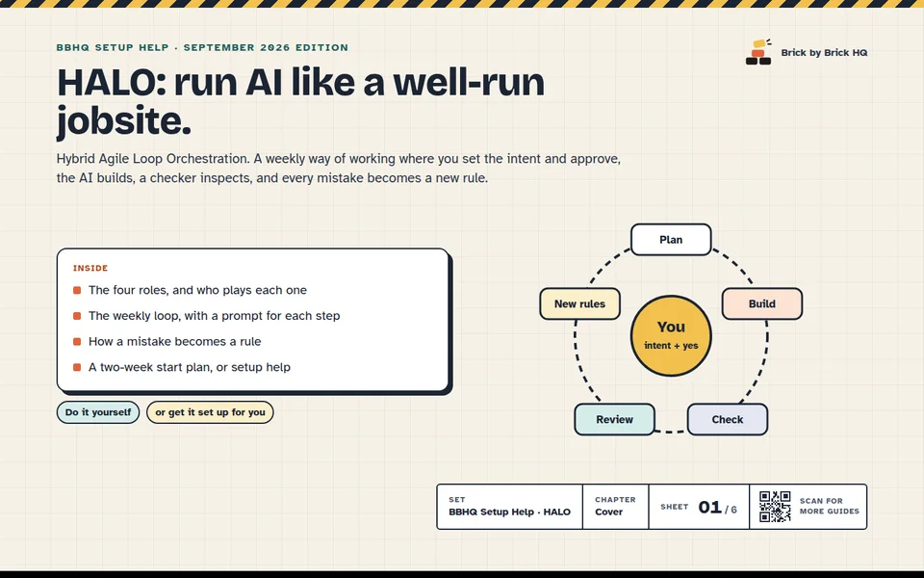Viewport: 924px width, 578px height.
Task: Click the orange bullet marker beside How a mistake
Action: click(77, 341)
